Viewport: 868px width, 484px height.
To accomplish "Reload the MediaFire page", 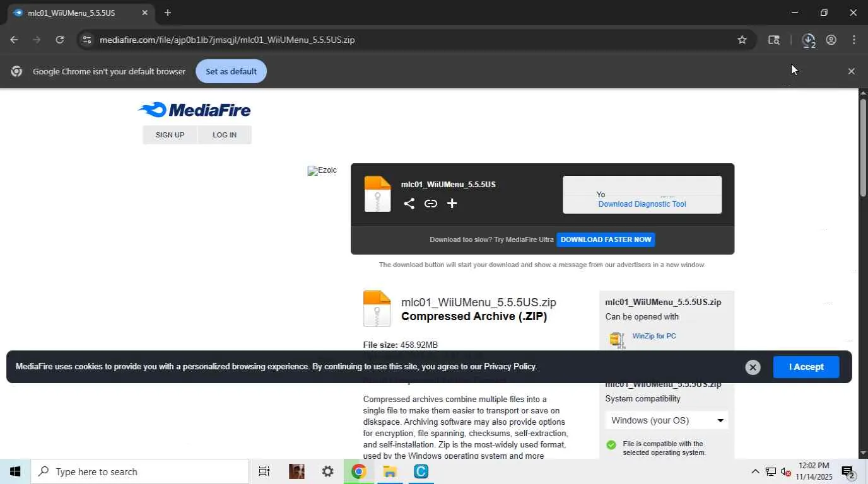I will click(x=59, y=40).
